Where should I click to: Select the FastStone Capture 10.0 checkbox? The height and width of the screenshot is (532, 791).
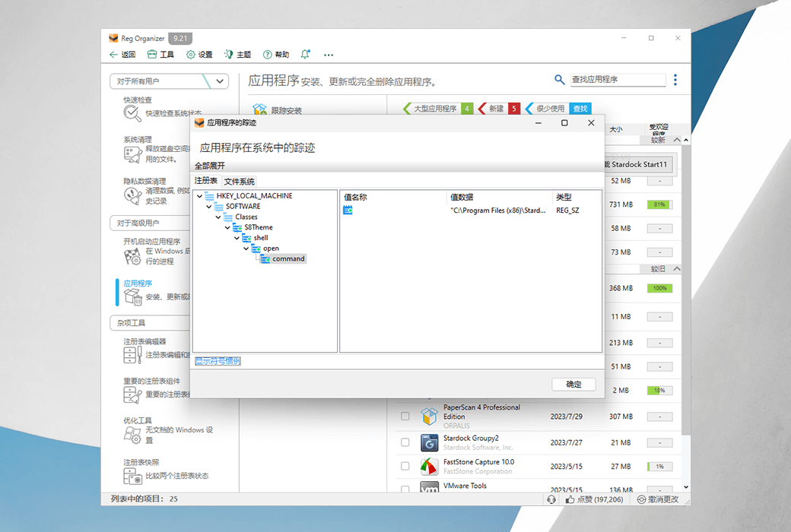[x=405, y=466]
